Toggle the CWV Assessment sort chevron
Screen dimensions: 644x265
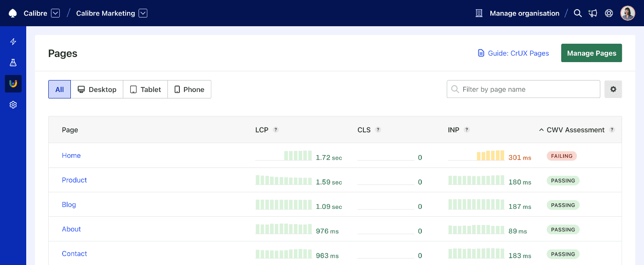541,130
